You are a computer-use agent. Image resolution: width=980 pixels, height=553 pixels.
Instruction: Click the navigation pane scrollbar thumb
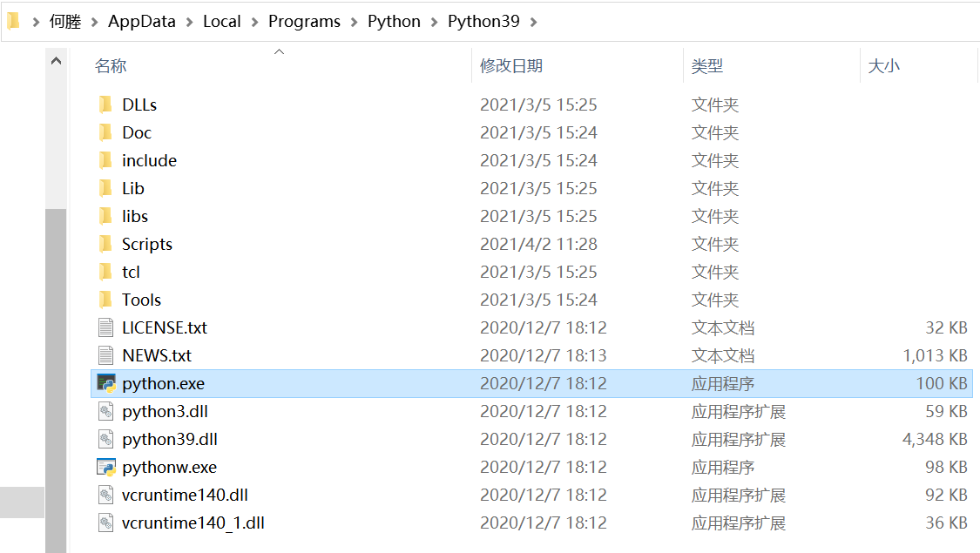(x=56, y=380)
